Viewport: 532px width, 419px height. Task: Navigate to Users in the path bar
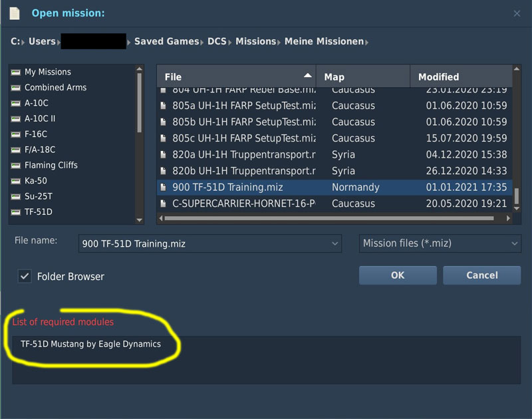42,41
